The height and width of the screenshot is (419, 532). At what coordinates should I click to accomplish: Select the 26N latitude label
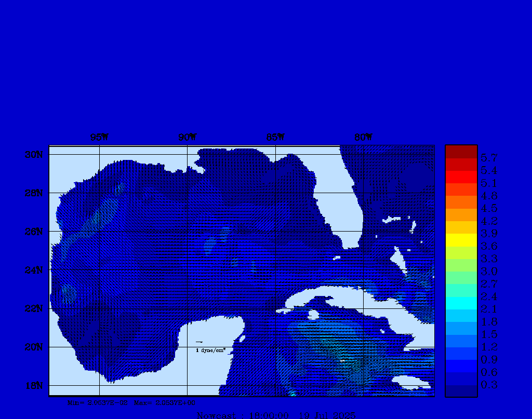[33, 232]
